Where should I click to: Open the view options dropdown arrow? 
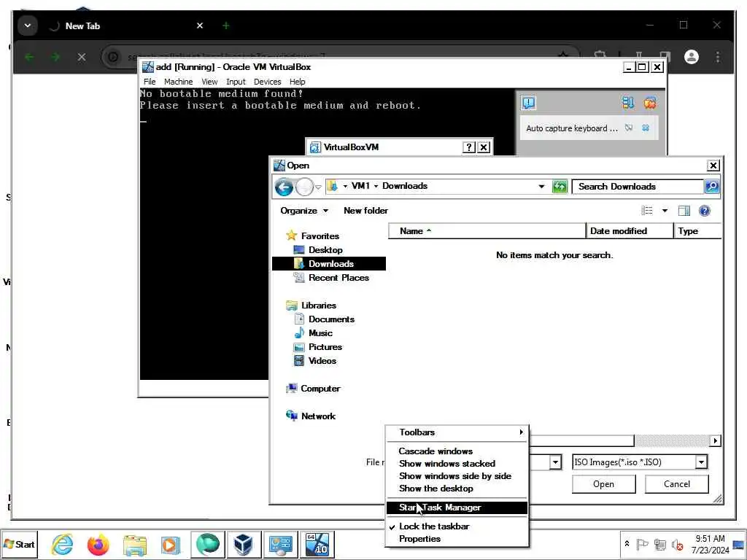[665, 211]
